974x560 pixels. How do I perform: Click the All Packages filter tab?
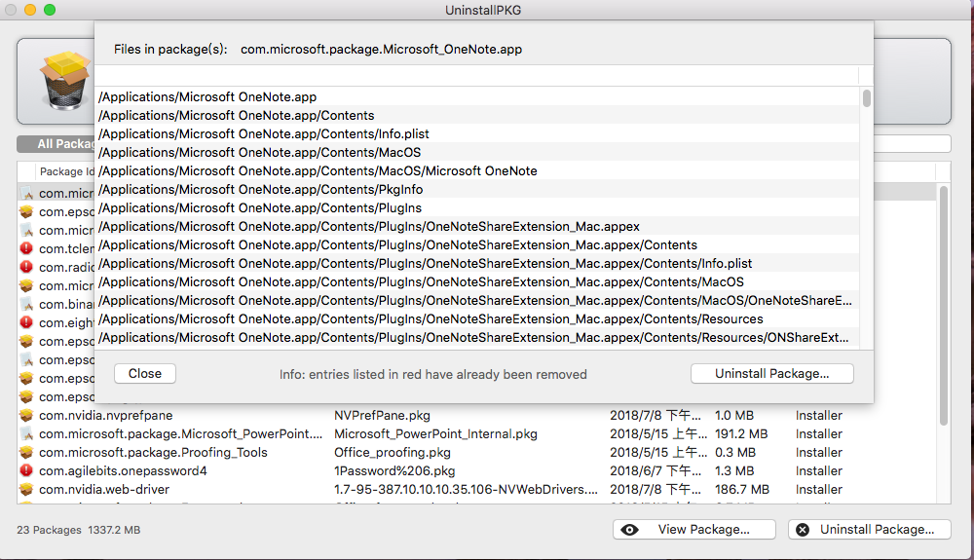56,144
